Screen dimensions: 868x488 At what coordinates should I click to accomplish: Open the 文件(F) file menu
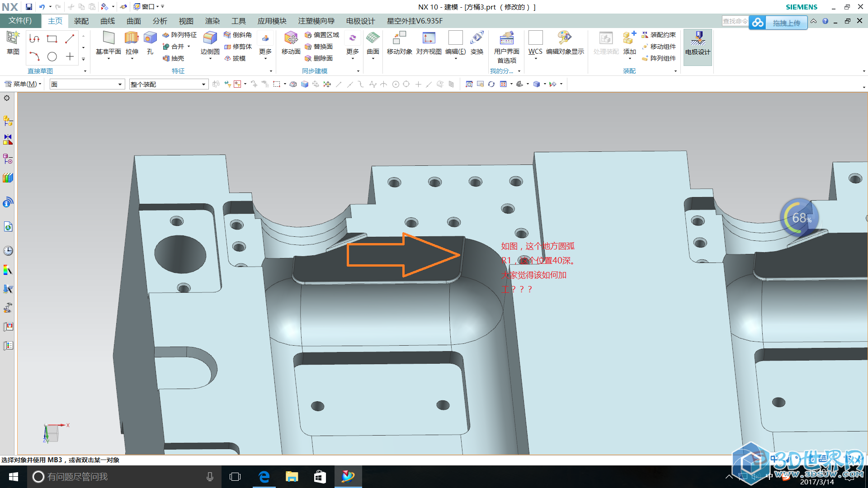coord(20,21)
